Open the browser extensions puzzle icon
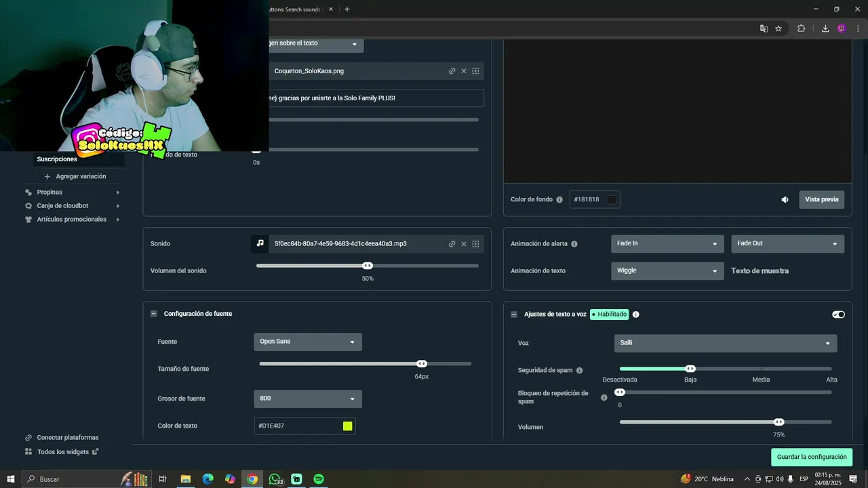The width and height of the screenshot is (868, 488). click(801, 28)
